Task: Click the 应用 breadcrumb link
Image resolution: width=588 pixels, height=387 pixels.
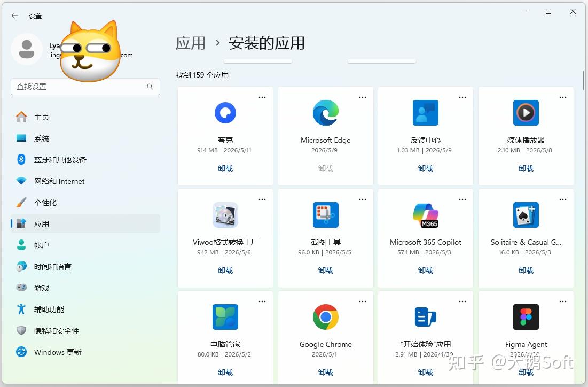Action: pyautogui.click(x=191, y=43)
